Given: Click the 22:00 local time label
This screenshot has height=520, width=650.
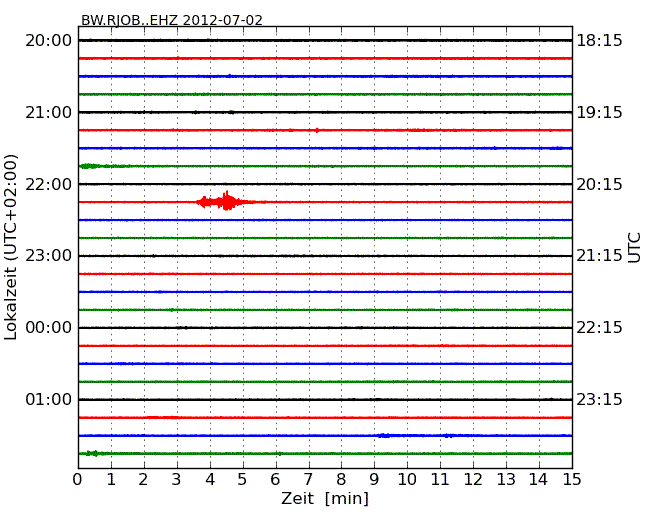Looking at the screenshot, I should coord(49,184).
